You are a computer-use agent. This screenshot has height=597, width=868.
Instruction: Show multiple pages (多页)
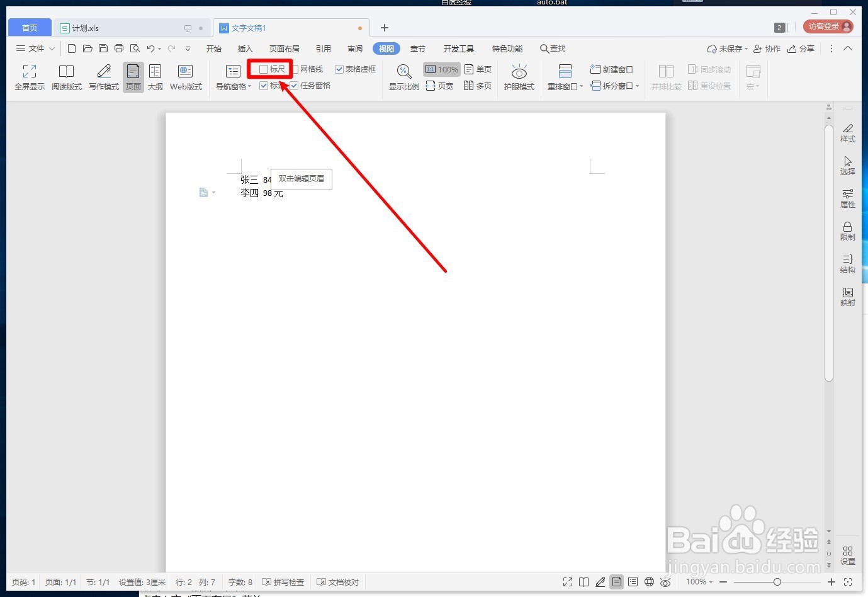478,86
